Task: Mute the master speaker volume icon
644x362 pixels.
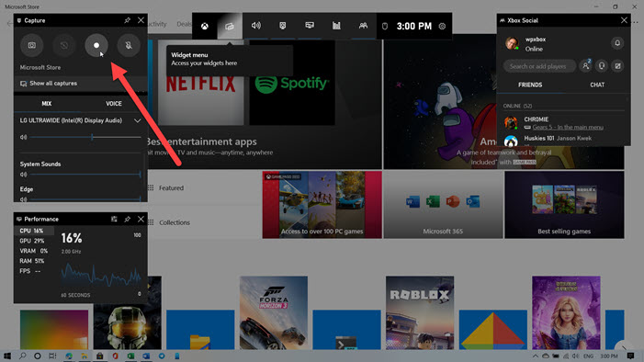Action: [23, 137]
